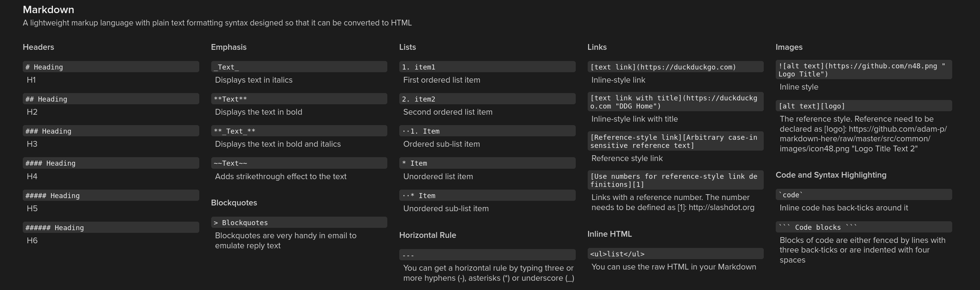Click 'Code and Syntax Highlighting' section title
980x290 pixels.
[831, 175]
